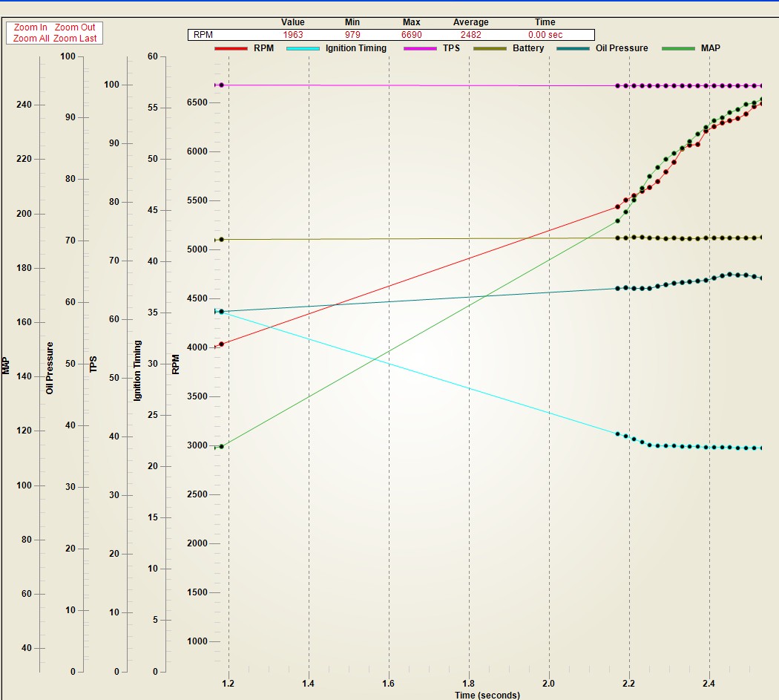This screenshot has width=779, height=700.
Task: Select the MAP legend label
Action: (711, 48)
